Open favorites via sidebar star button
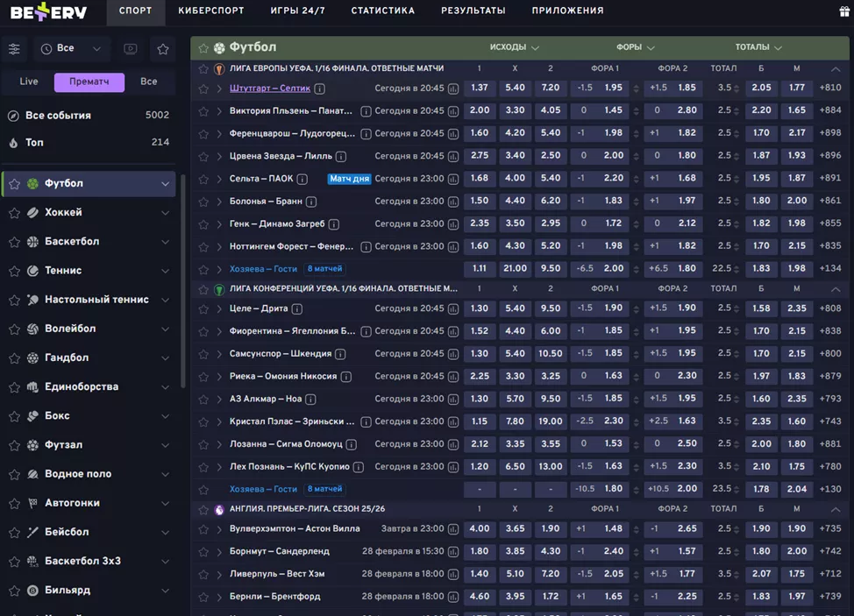The height and width of the screenshot is (616, 854). [x=162, y=49]
